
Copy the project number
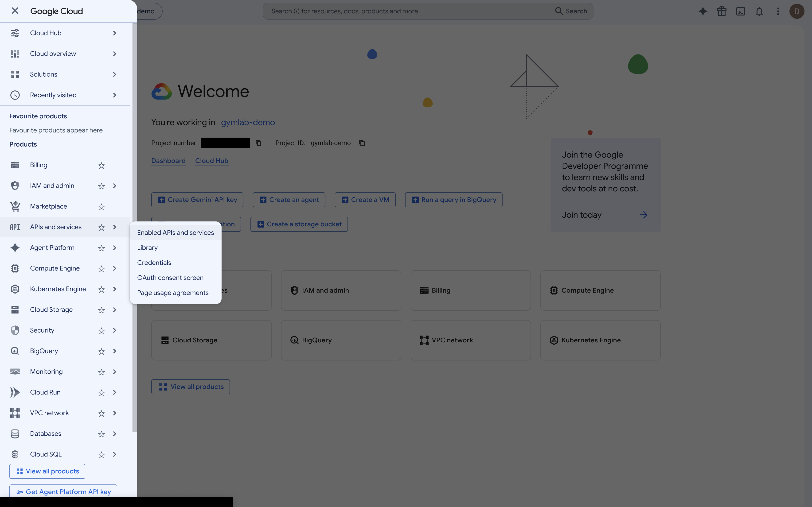258,143
